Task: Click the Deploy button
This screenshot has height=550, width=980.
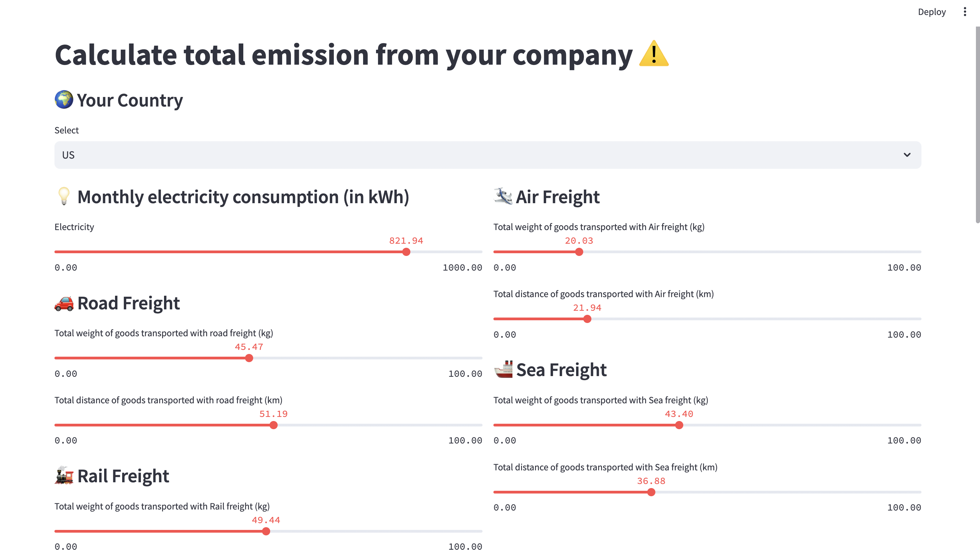Action: pyautogui.click(x=932, y=12)
